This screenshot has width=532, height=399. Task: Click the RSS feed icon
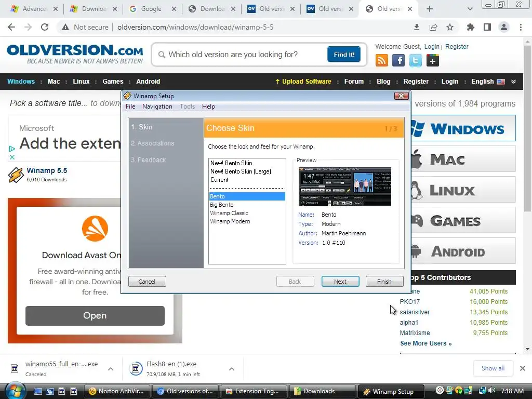pyautogui.click(x=382, y=60)
